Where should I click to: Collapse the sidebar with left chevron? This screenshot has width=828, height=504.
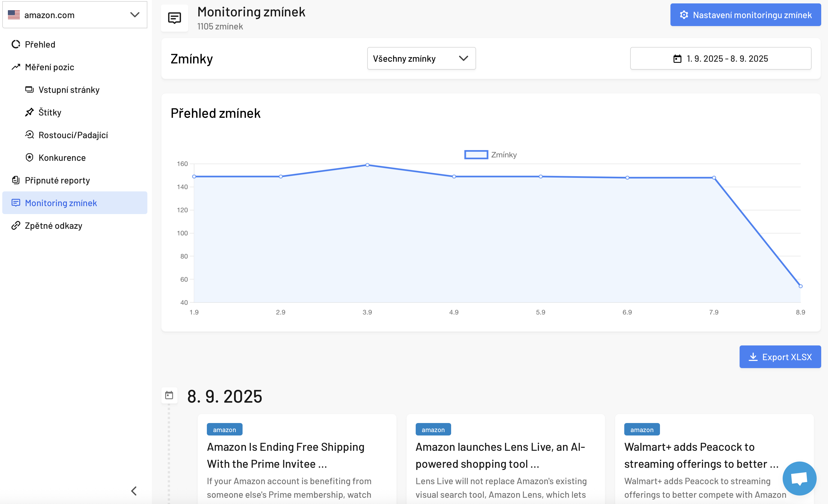click(134, 491)
